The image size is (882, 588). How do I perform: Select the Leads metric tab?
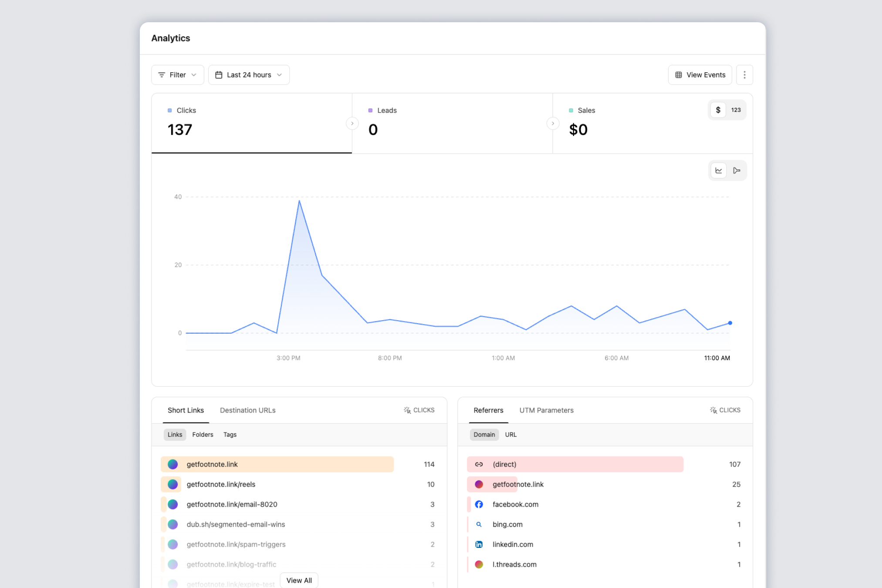click(x=452, y=123)
